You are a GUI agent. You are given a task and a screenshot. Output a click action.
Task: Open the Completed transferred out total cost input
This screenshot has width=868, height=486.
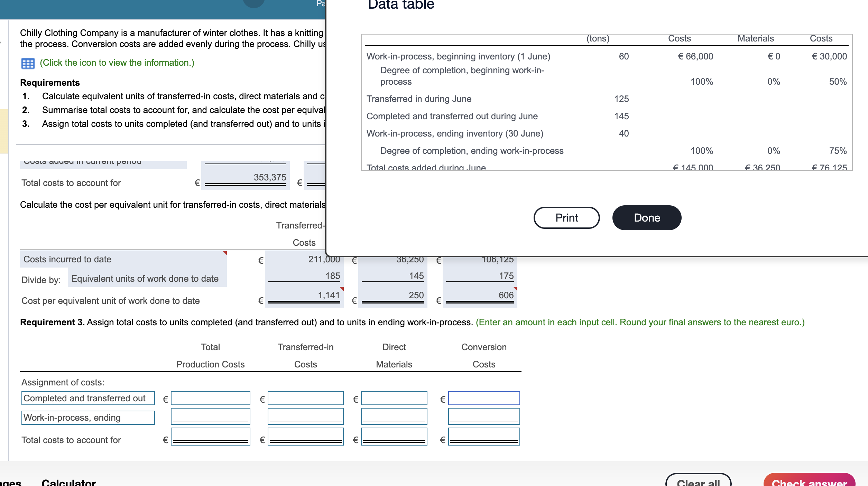coord(210,398)
